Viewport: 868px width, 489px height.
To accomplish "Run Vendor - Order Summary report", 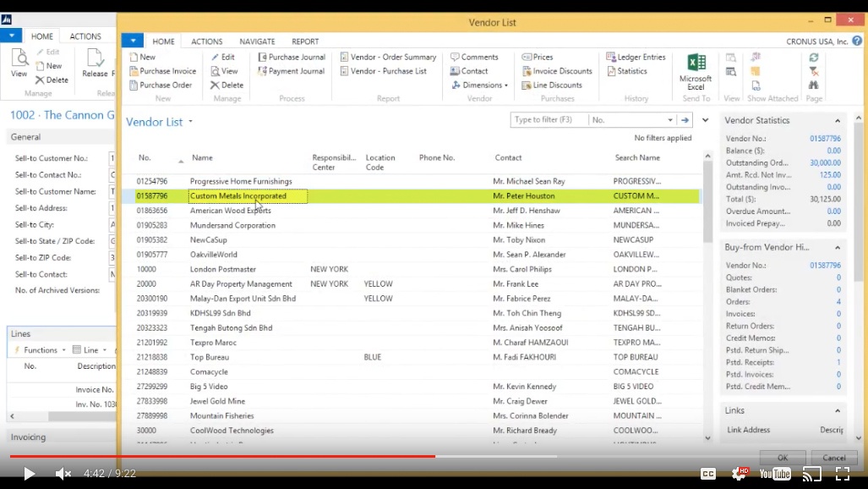I will click(x=388, y=57).
